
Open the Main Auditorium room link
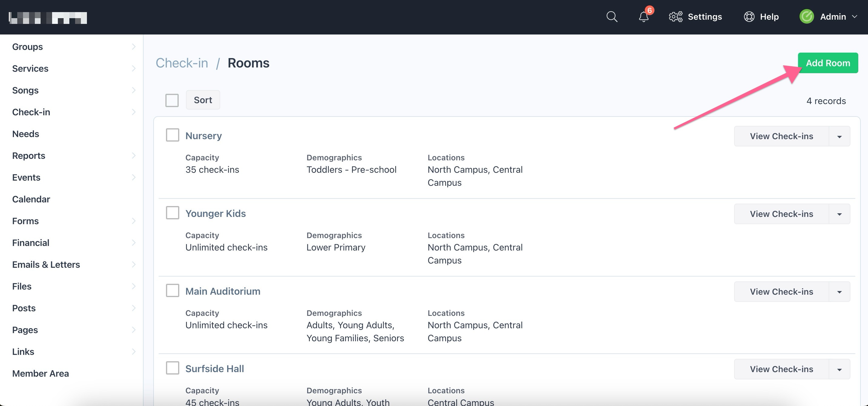click(223, 291)
